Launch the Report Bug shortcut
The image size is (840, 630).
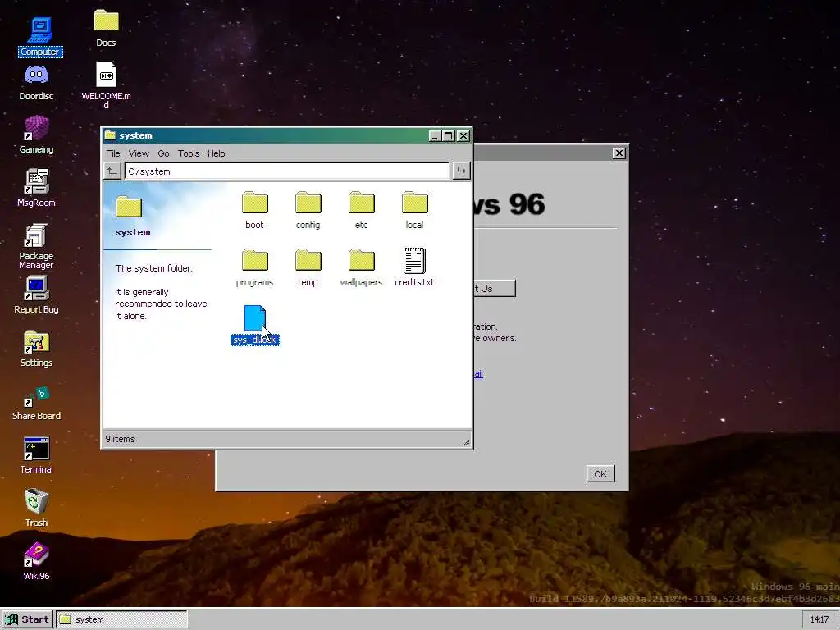pos(36,294)
